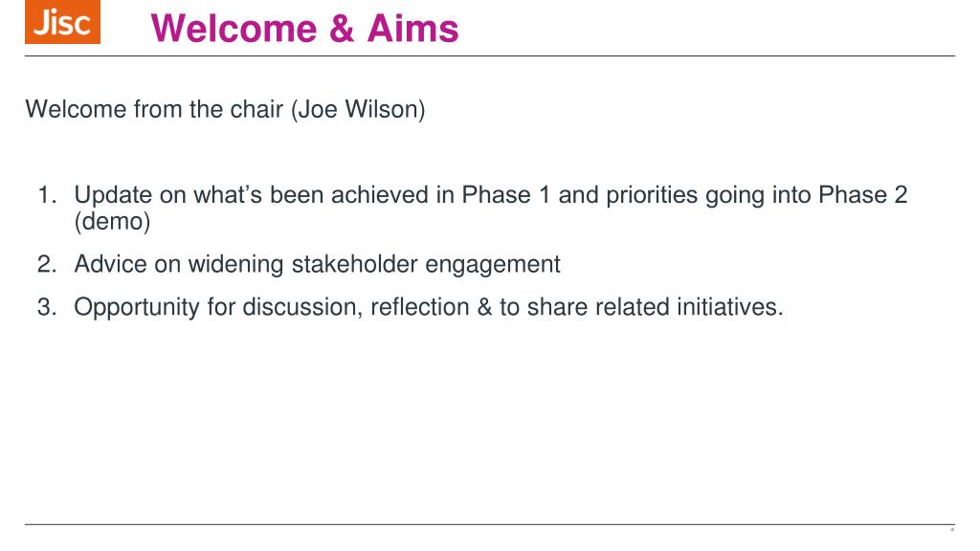
Task: Click the orange Jisc logo
Action: 62,23
